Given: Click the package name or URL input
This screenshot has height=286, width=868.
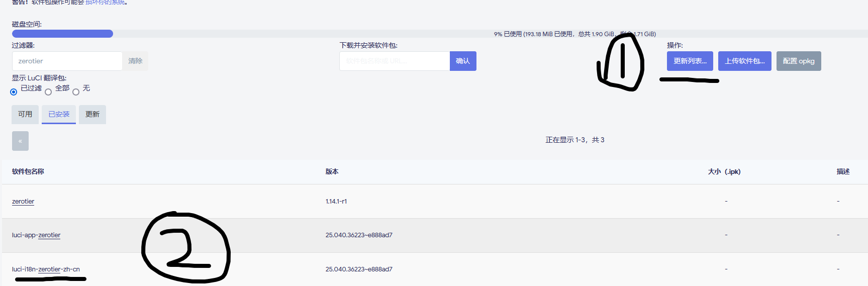Looking at the screenshot, I should click(x=395, y=61).
